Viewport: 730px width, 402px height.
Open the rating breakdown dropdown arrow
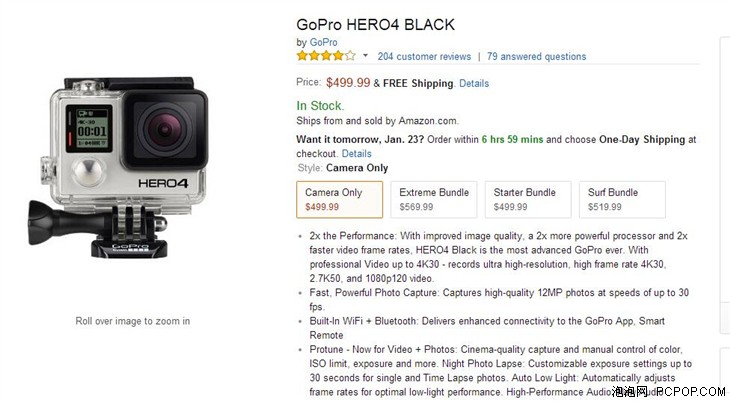pyautogui.click(x=365, y=56)
